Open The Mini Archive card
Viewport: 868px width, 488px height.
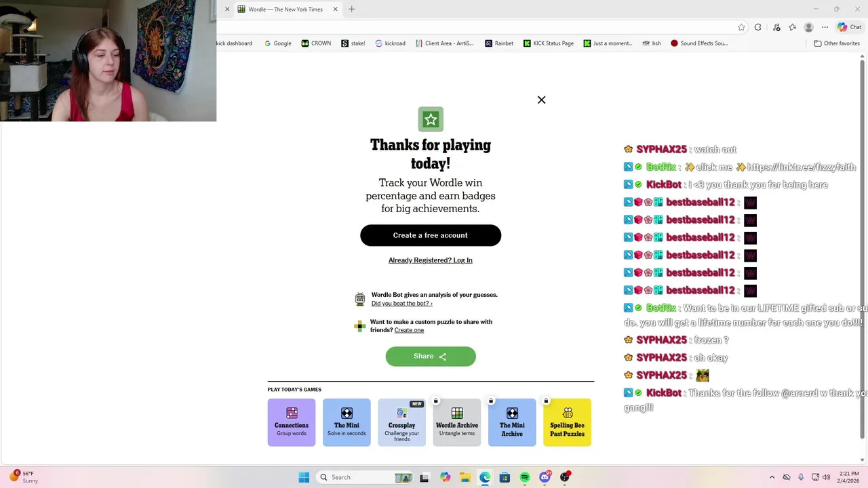[x=512, y=422]
